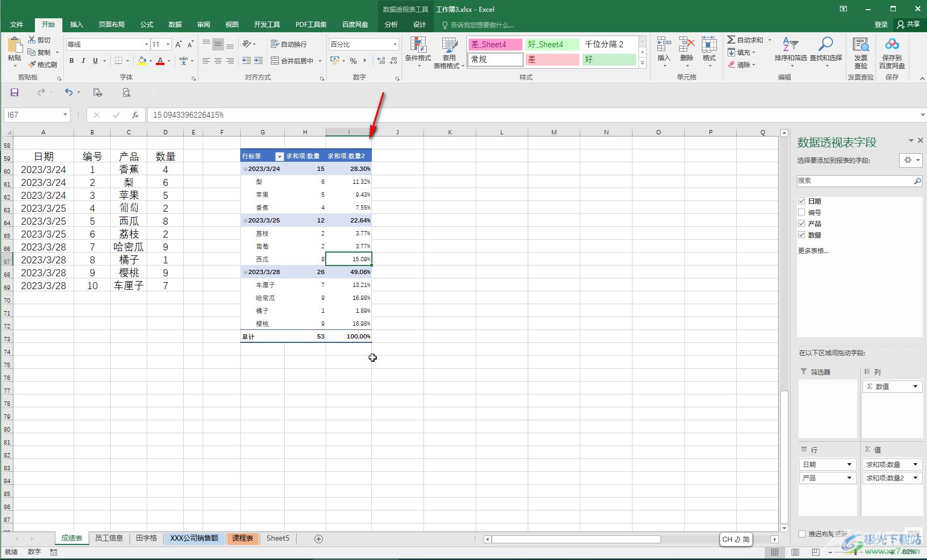Click the fill color bucket swatch
Screen dimensions: 927x560
pos(142,61)
